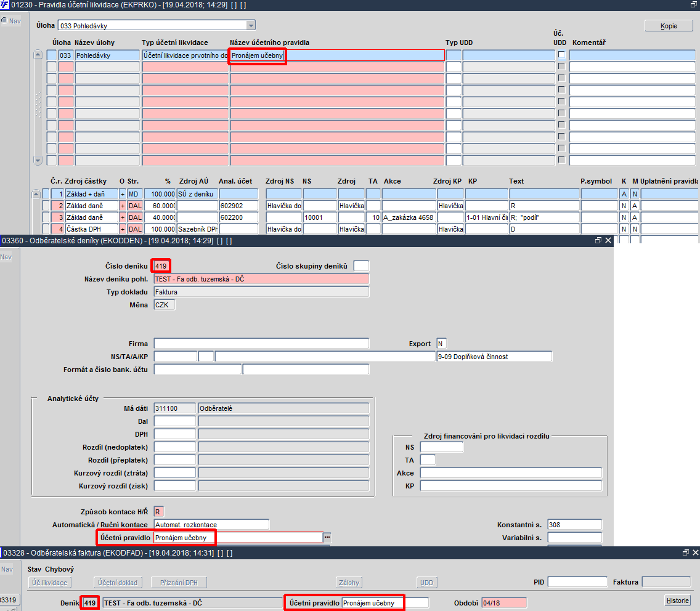Click the Anal. účet cell 602902
The image size is (700, 611).
pyautogui.click(x=238, y=206)
